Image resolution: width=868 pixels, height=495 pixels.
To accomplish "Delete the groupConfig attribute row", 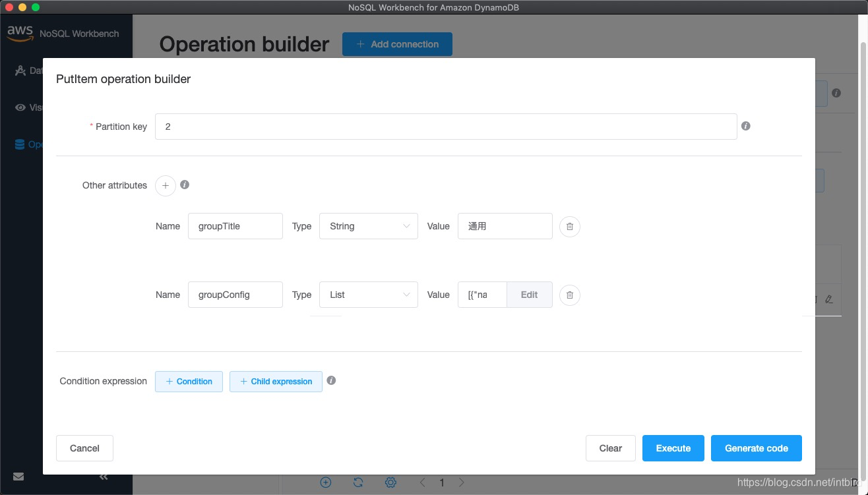I will [x=570, y=295].
